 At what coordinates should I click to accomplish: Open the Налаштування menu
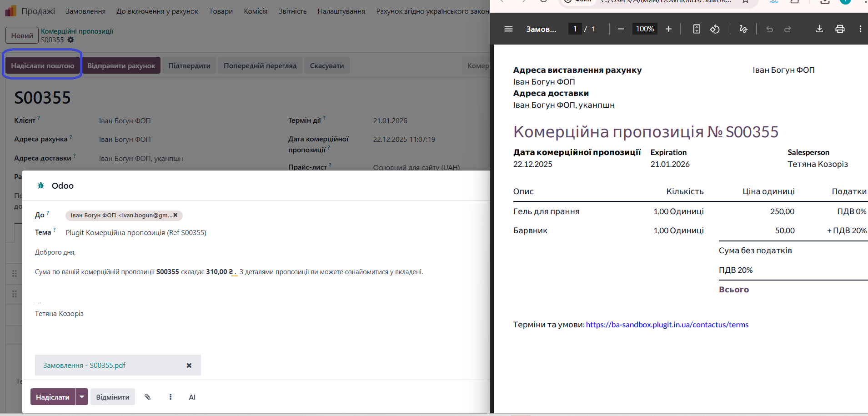pos(341,11)
